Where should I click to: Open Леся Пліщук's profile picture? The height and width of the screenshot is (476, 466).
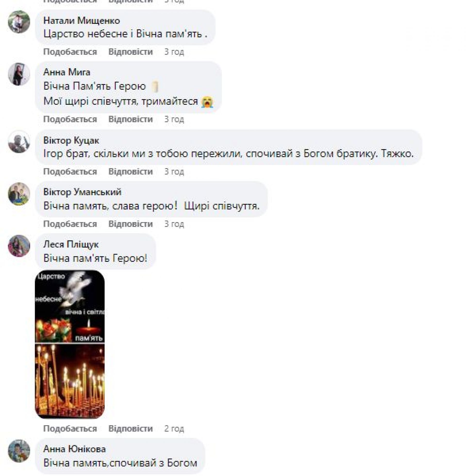coord(19,246)
